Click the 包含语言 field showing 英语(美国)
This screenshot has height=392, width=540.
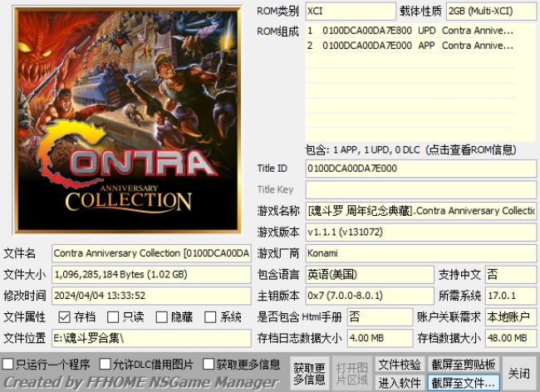(x=370, y=275)
